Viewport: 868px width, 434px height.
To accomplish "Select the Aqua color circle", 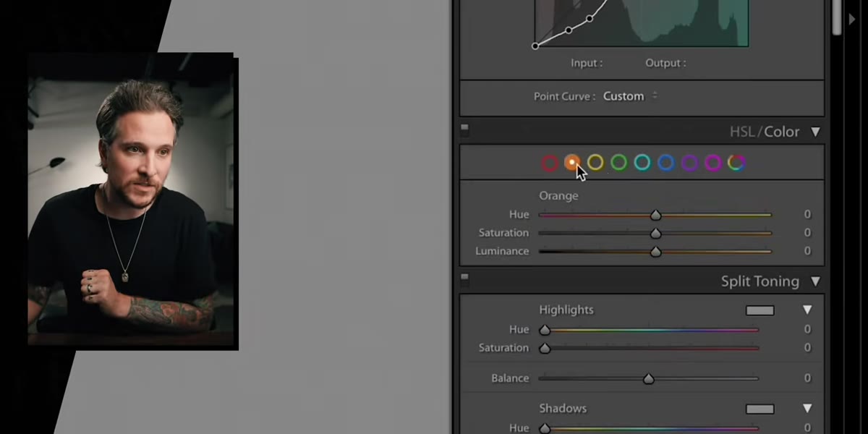I will (642, 163).
